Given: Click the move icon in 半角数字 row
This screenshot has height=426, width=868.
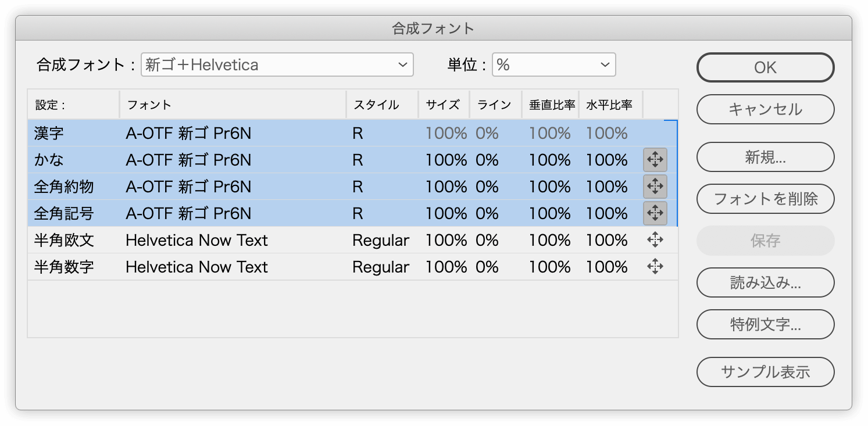Looking at the screenshot, I should pyautogui.click(x=655, y=267).
